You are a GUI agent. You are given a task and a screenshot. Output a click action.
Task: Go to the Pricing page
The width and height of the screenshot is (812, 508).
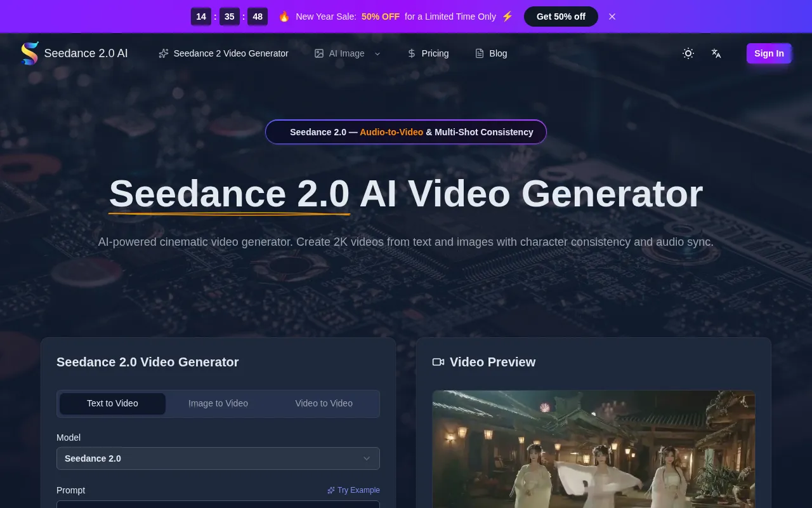(x=428, y=53)
